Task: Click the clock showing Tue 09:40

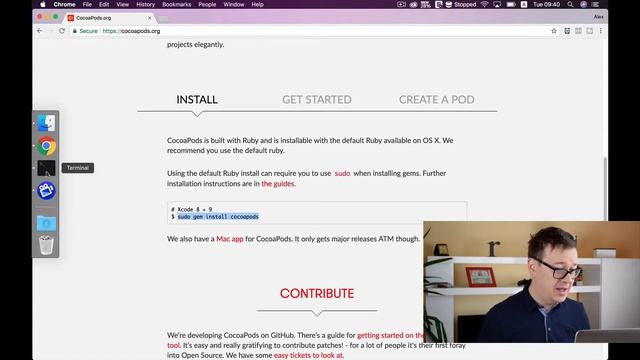Action: pos(546,4)
